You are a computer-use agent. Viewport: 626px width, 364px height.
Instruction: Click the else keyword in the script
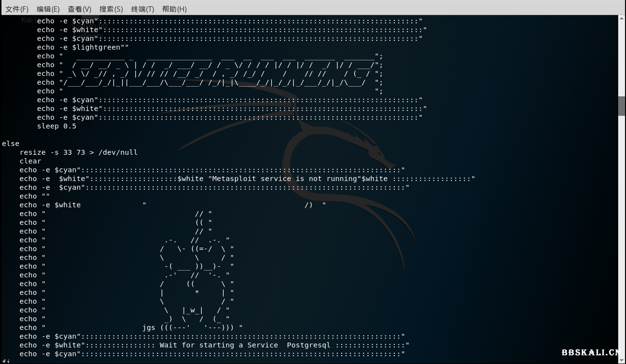point(10,144)
